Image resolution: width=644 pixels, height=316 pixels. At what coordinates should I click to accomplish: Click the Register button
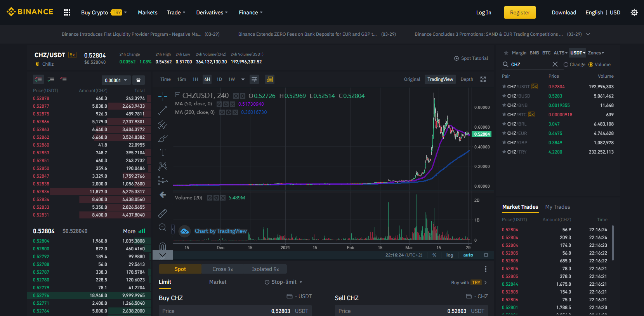520,12
